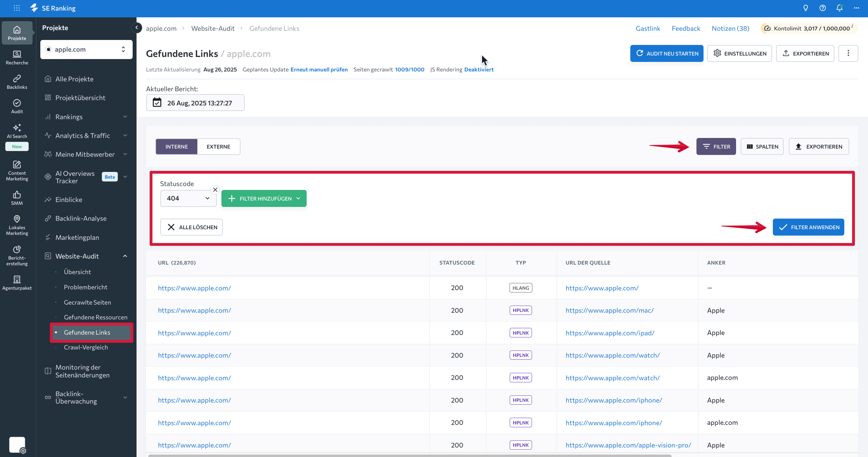868x457 pixels.
Task: Open SMM in the icon rail
Action: pyautogui.click(x=17, y=198)
